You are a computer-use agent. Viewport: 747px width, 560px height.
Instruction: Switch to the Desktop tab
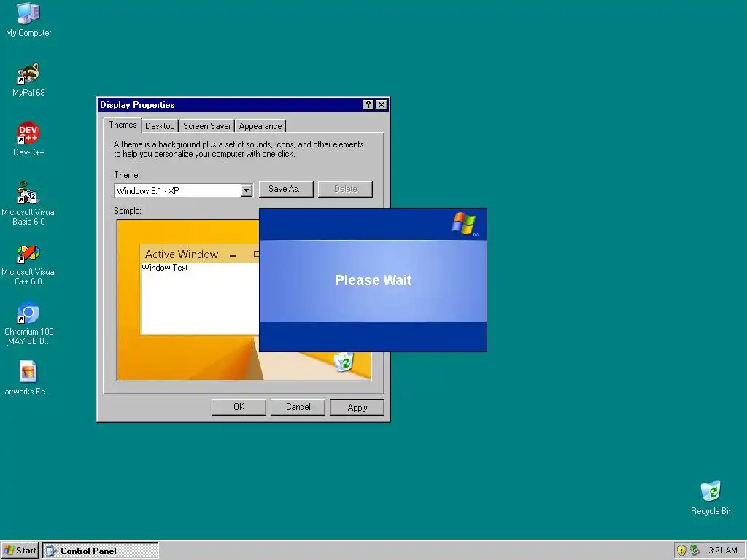[160, 125]
